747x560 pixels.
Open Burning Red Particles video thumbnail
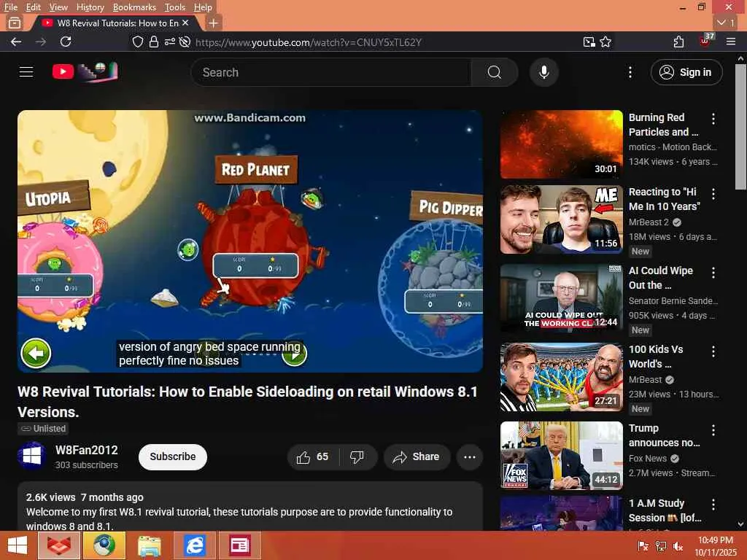561,144
